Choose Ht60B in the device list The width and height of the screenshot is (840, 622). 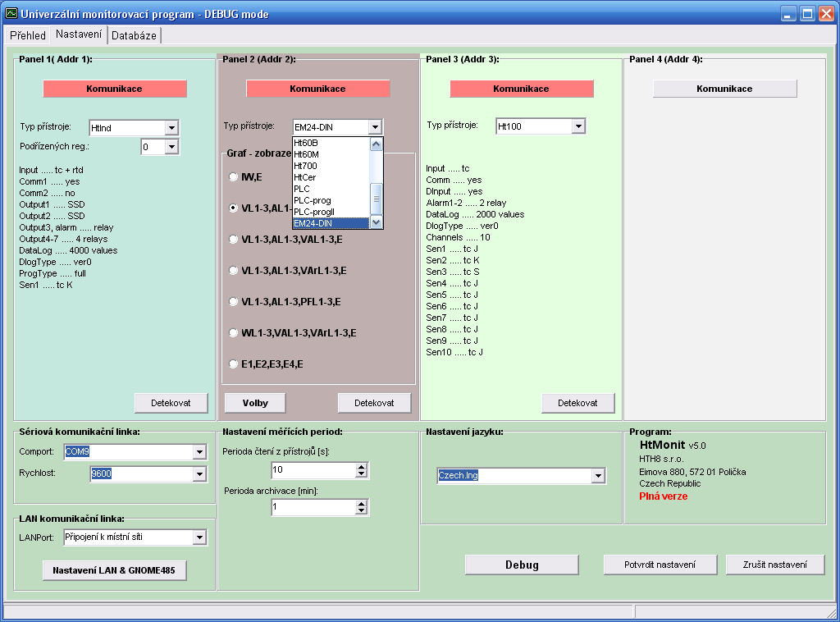331,143
